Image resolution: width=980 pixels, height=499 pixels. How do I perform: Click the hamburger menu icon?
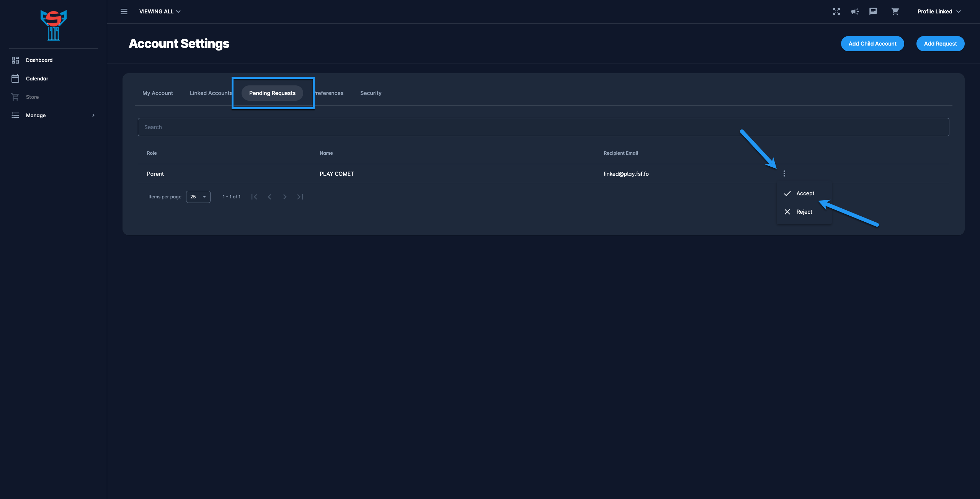[124, 11]
